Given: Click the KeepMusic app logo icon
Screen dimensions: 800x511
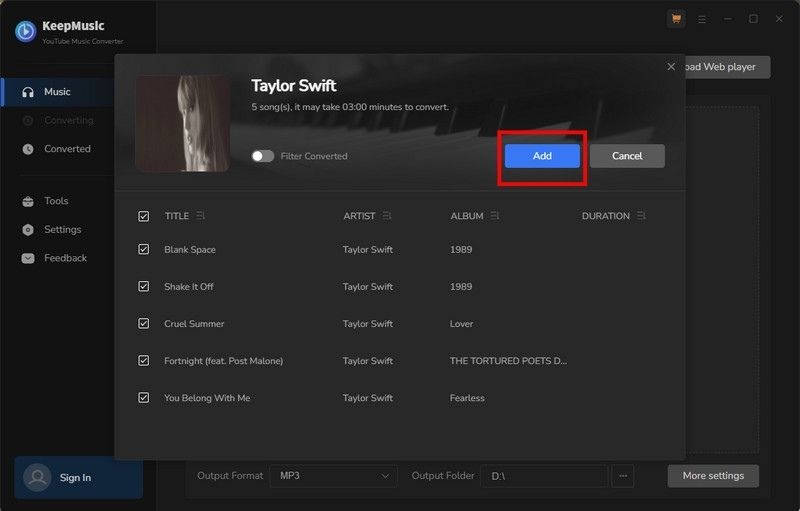Looking at the screenshot, I should [x=25, y=31].
